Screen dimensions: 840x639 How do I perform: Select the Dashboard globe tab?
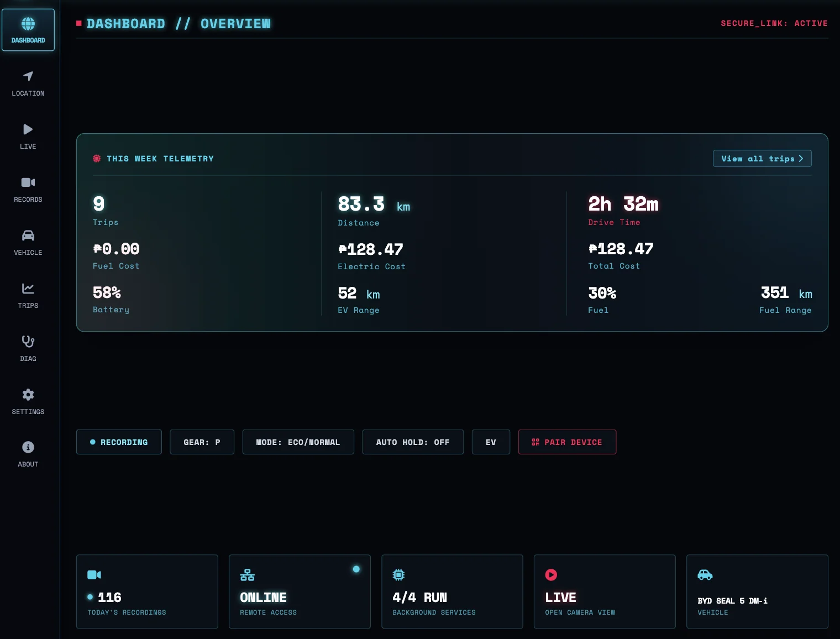tap(28, 30)
